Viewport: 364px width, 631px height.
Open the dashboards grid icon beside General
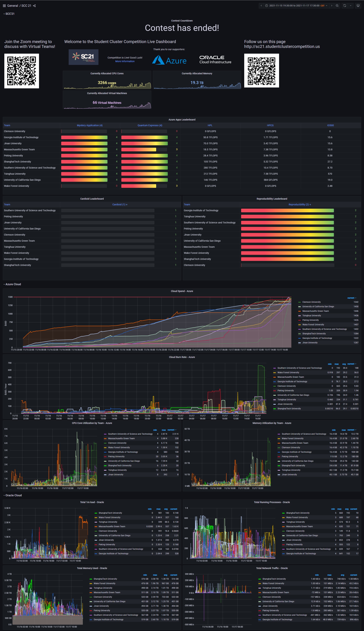[4, 6]
